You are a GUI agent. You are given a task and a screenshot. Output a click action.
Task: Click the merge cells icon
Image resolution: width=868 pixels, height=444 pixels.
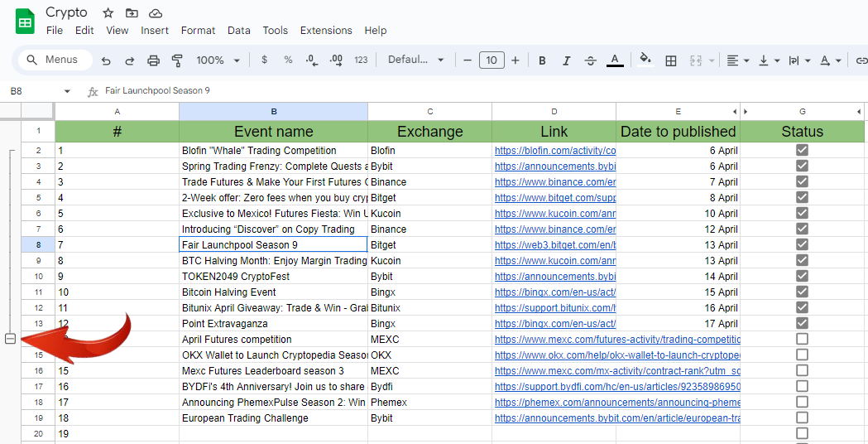[696, 60]
